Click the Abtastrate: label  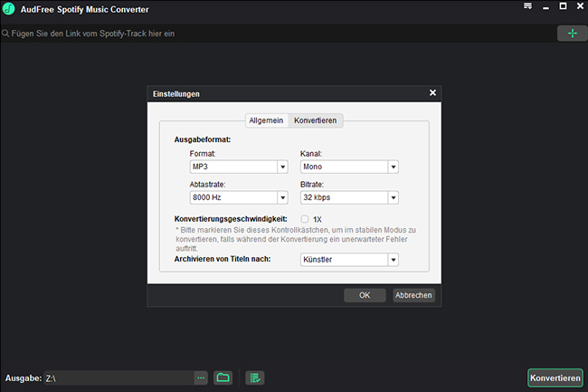(207, 185)
